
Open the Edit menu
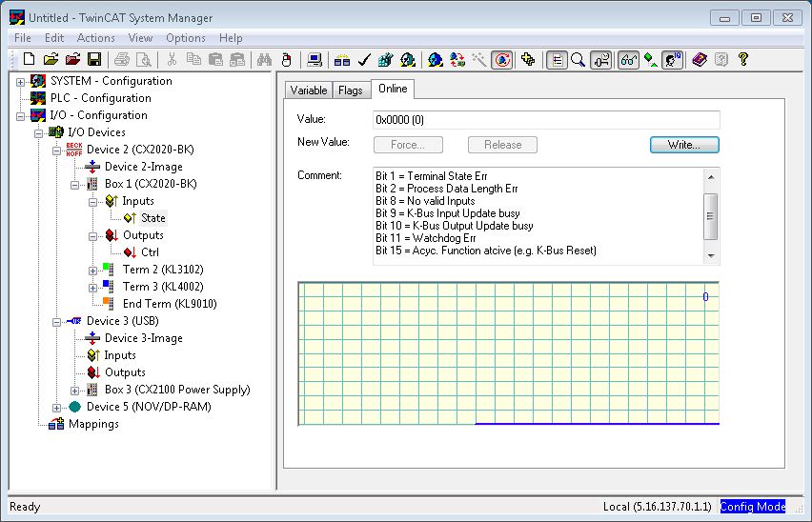click(x=54, y=38)
